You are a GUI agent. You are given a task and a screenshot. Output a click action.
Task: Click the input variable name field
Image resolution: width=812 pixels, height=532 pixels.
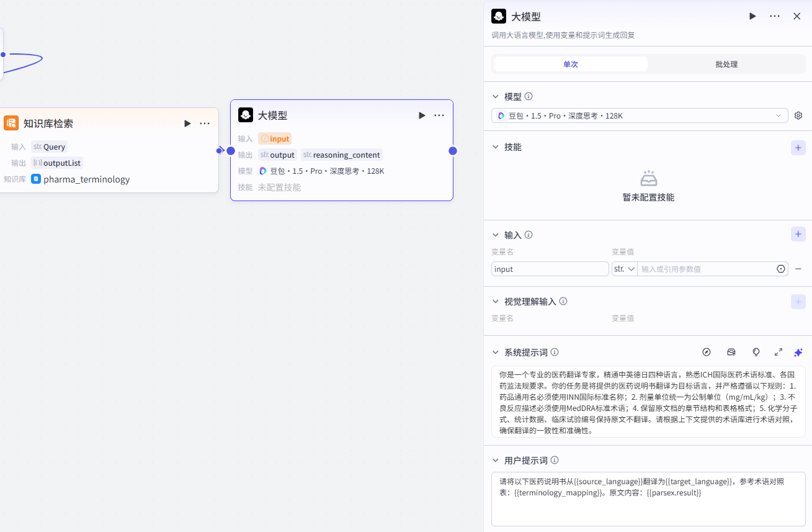[x=550, y=269]
